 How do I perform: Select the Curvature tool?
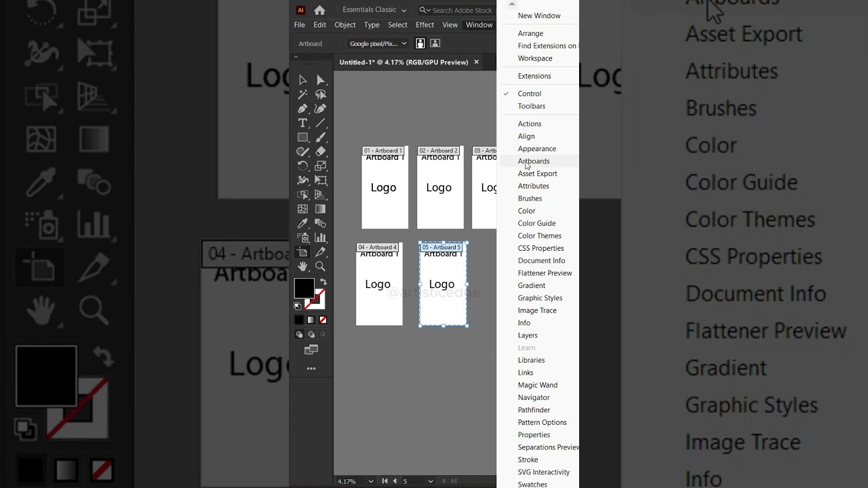[x=321, y=108]
